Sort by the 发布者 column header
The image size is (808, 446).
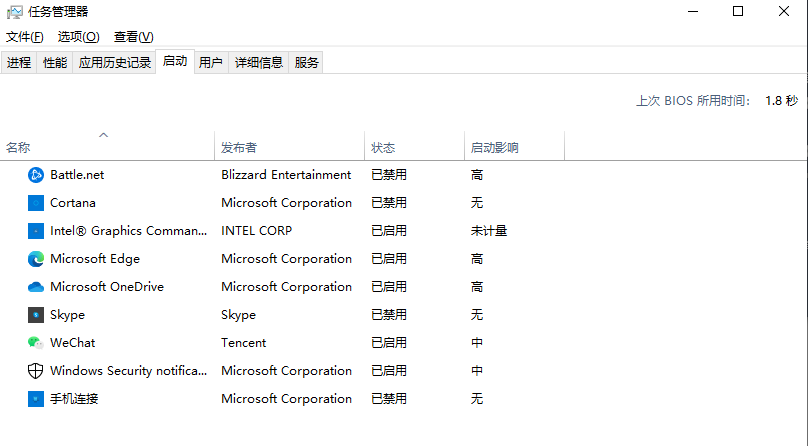[290, 147]
